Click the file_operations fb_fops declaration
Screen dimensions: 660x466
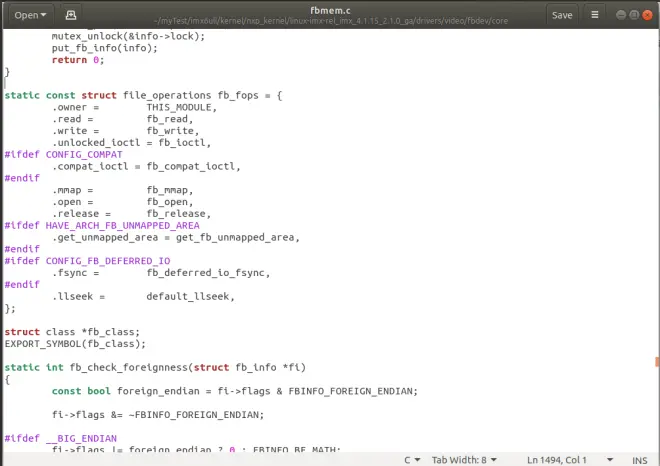(143, 96)
